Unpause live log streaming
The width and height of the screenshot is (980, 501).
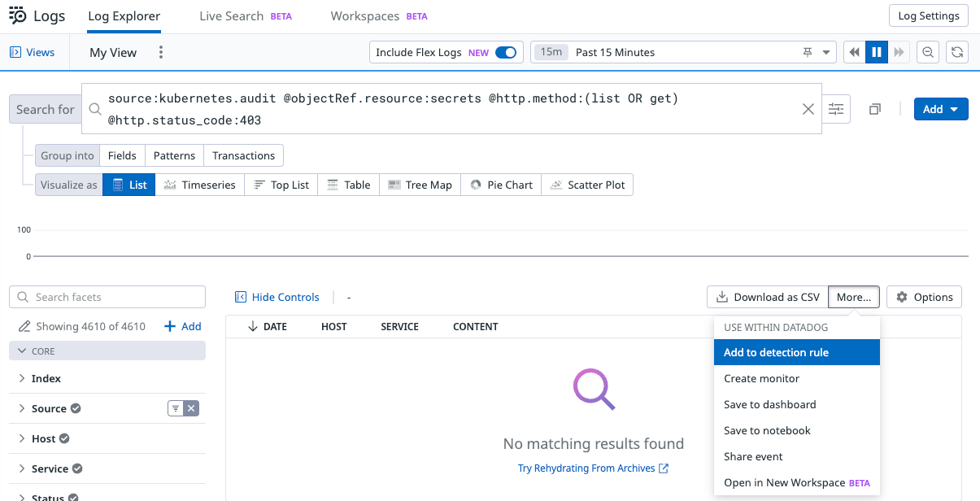click(876, 51)
